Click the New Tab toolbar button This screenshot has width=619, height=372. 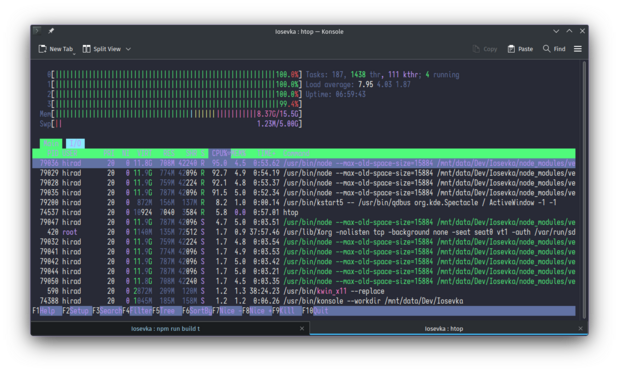coord(56,49)
